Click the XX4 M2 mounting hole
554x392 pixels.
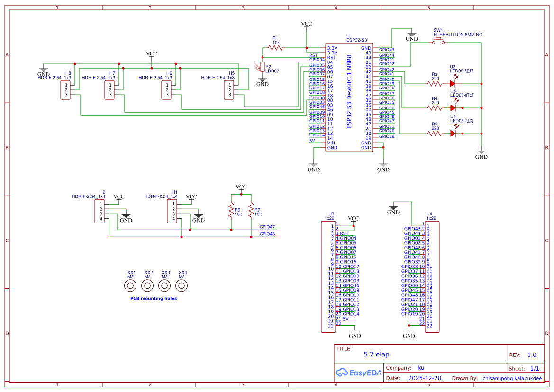coord(181,285)
